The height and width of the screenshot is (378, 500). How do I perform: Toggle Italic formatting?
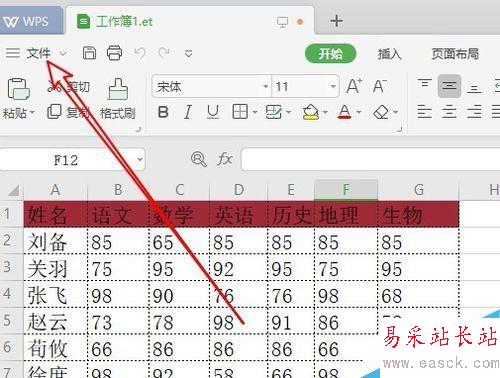point(188,112)
